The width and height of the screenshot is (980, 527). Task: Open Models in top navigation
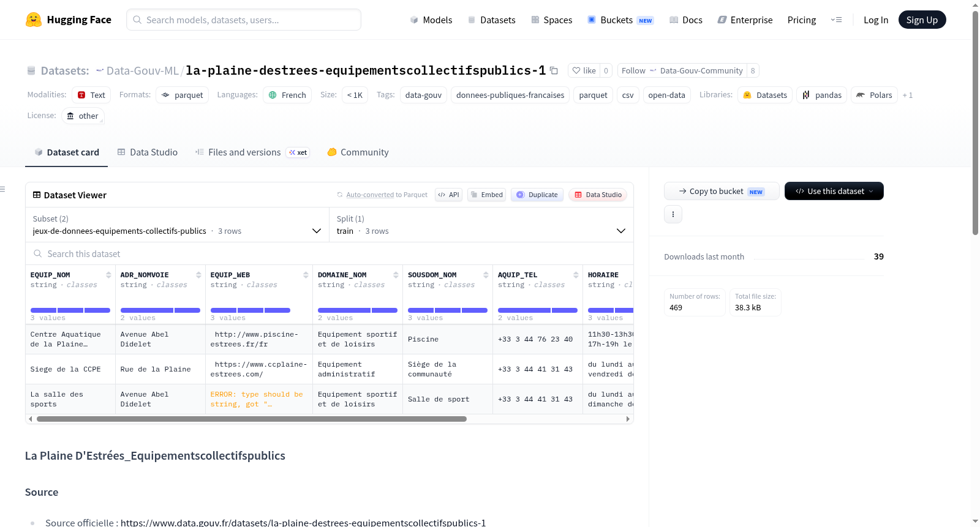431,20
